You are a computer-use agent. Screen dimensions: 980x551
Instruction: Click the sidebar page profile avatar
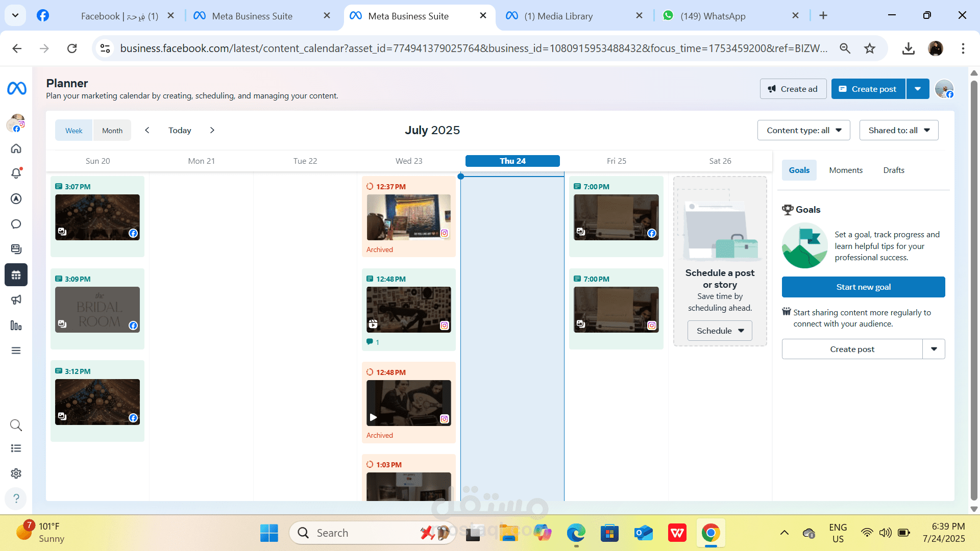16,123
